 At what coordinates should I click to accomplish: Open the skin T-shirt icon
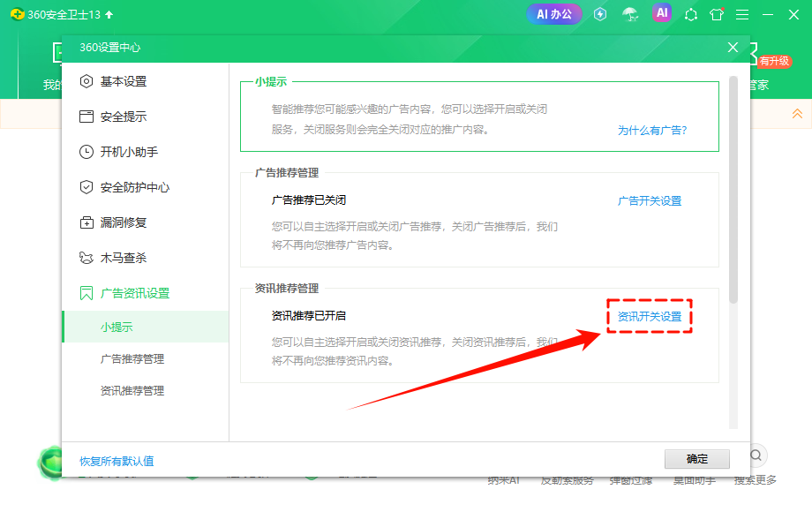(716, 14)
